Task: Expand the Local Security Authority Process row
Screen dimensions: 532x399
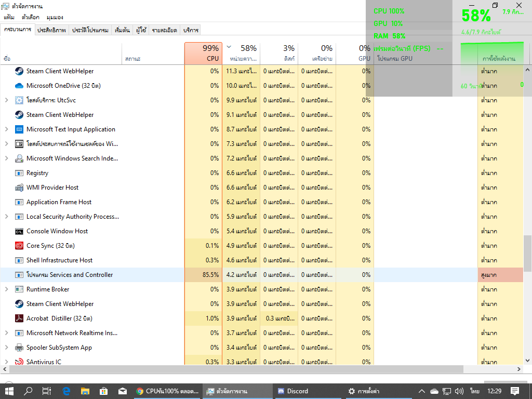Action: click(6, 217)
